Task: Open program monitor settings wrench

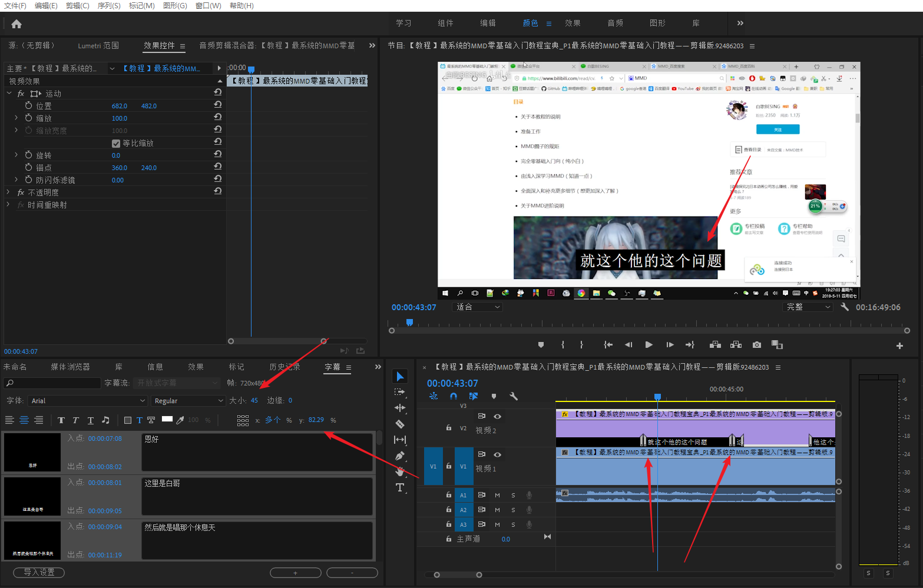Action: click(x=845, y=307)
